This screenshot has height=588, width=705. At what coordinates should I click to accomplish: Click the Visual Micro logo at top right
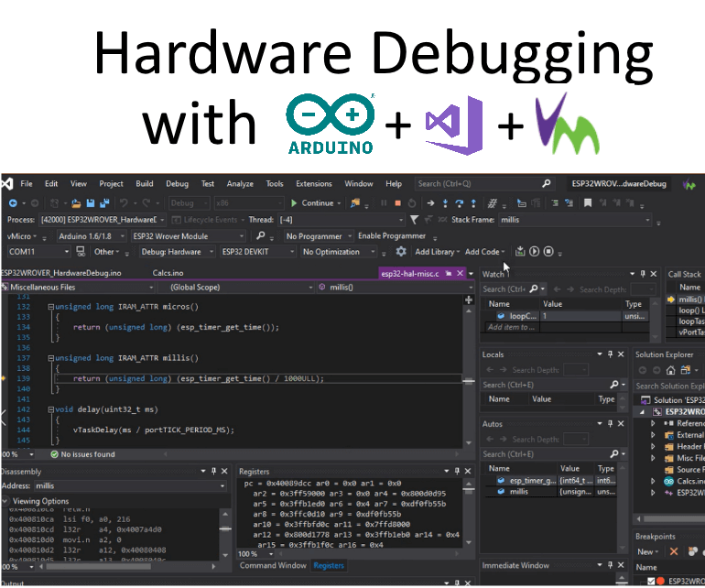(x=689, y=184)
